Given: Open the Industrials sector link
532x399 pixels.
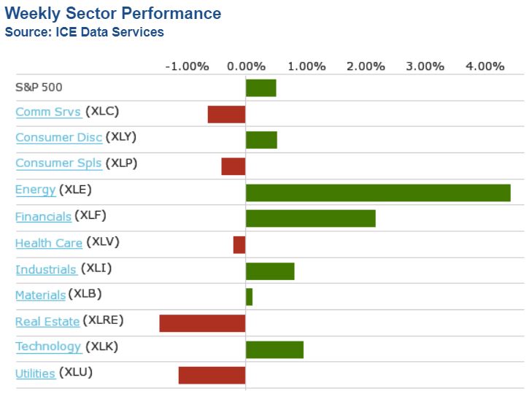Looking at the screenshot, I should [46, 269].
